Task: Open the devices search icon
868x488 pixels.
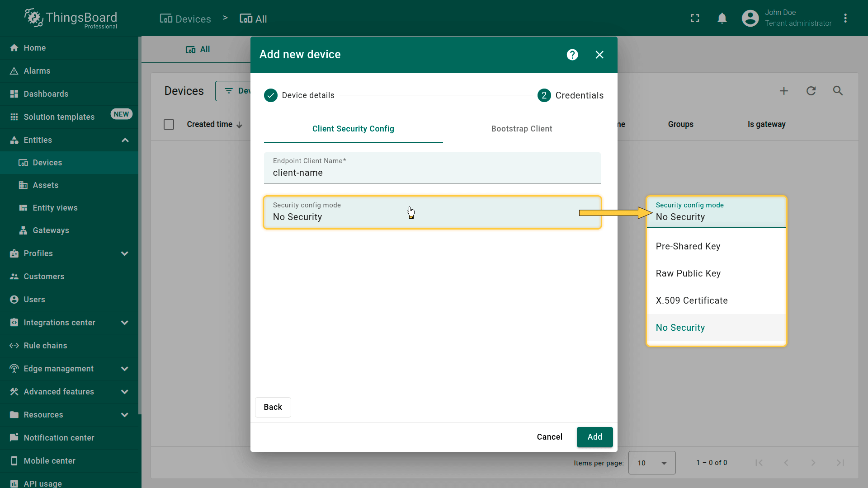Action: (838, 91)
